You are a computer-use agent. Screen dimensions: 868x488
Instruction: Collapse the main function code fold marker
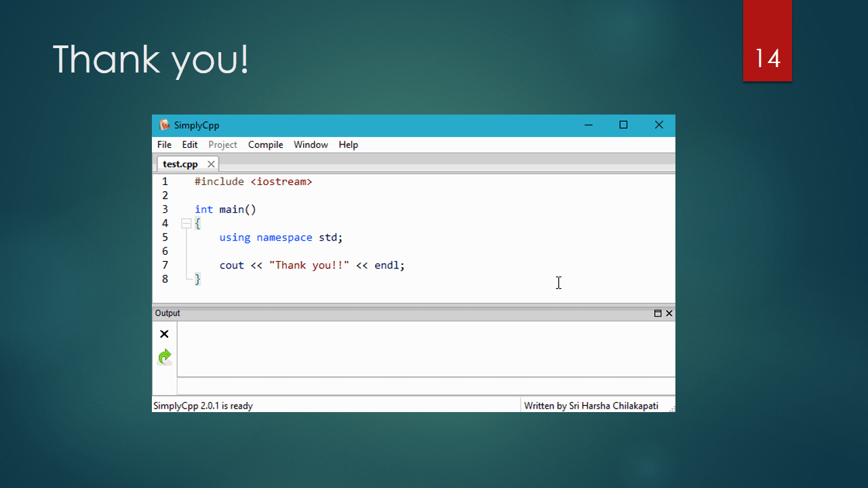point(186,223)
